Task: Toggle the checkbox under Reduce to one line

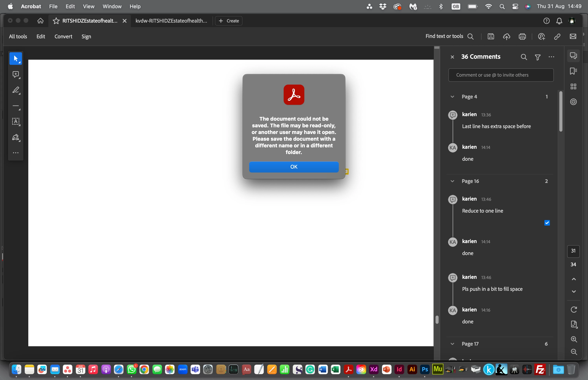Action: click(547, 223)
